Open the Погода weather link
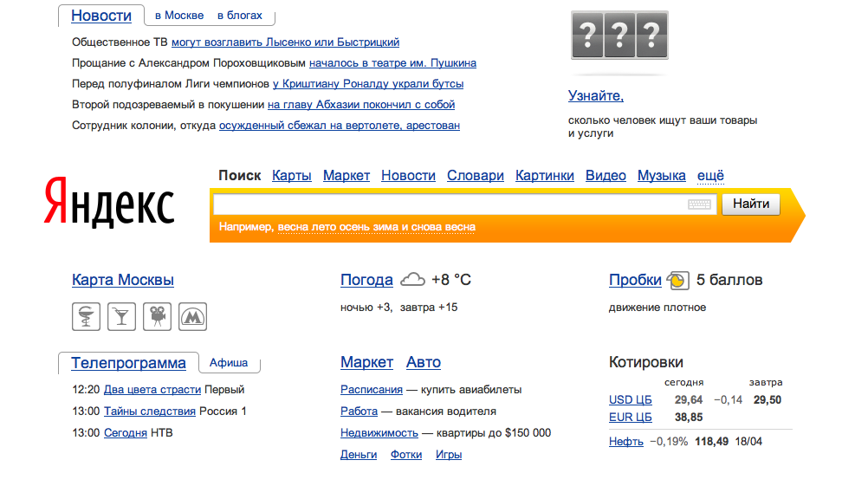Screen dimensions: 868x499 (x=366, y=280)
